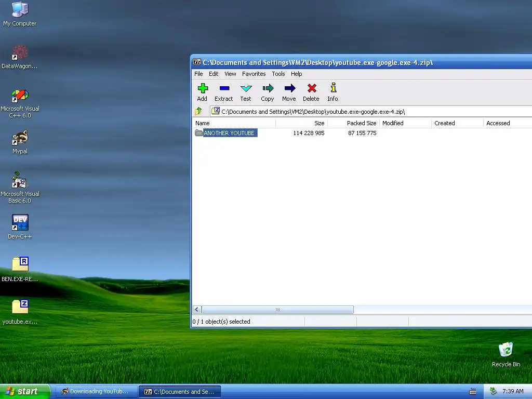Sort the list by the Name column

click(234, 123)
